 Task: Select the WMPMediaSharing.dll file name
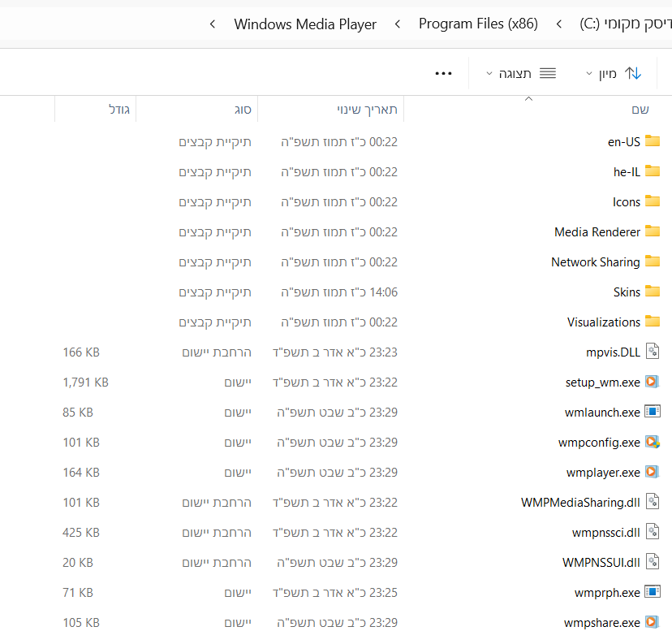tap(580, 502)
